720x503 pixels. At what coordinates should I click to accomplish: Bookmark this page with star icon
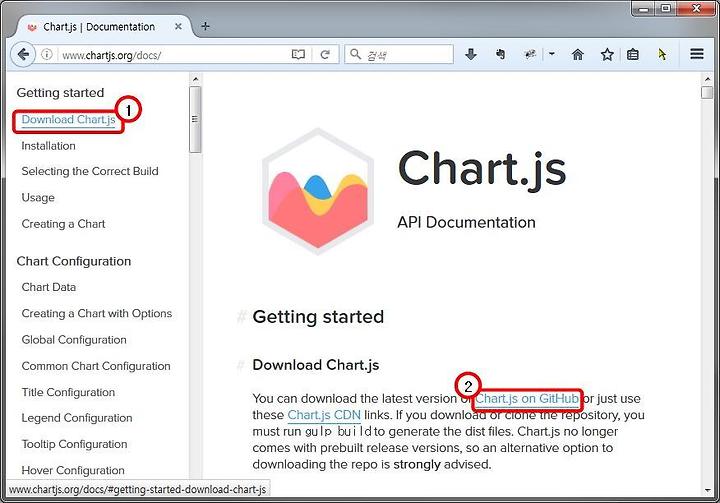[607, 55]
